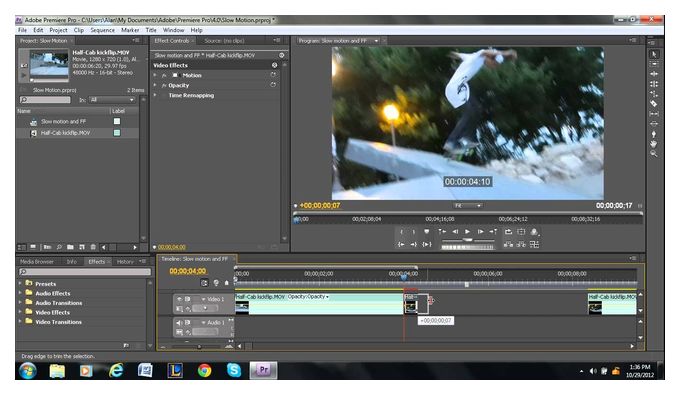Viewport: 680px width, 395px height.
Task: Go to next edit point
Action: click(493, 232)
